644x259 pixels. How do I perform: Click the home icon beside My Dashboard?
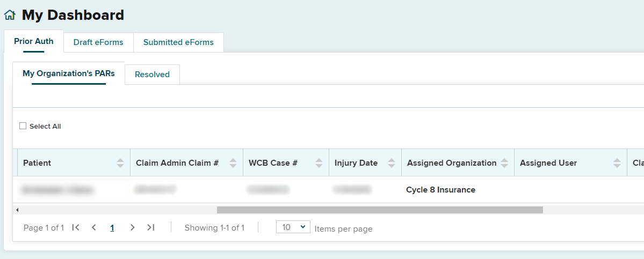click(x=10, y=16)
